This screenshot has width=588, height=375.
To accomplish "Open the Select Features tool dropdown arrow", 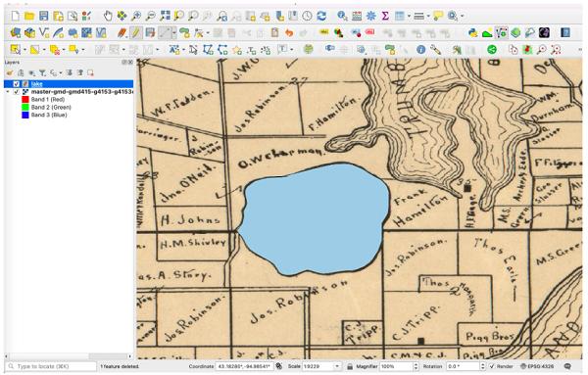I will point(24,50).
